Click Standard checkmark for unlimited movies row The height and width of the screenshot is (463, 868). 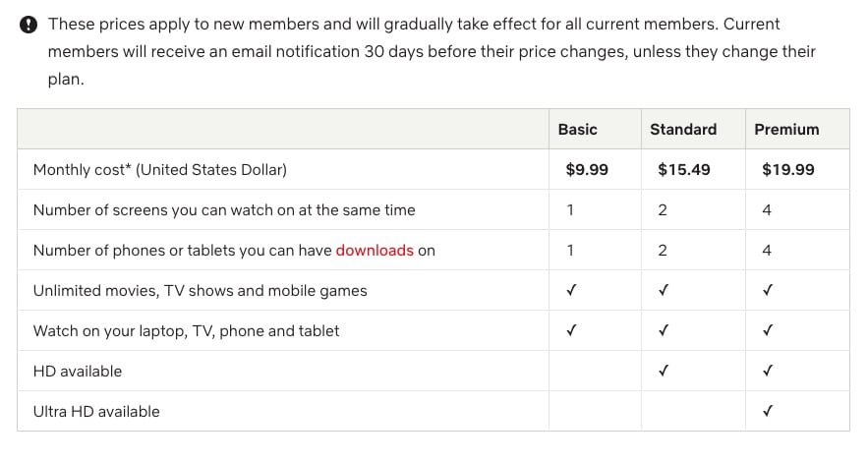(x=664, y=291)
